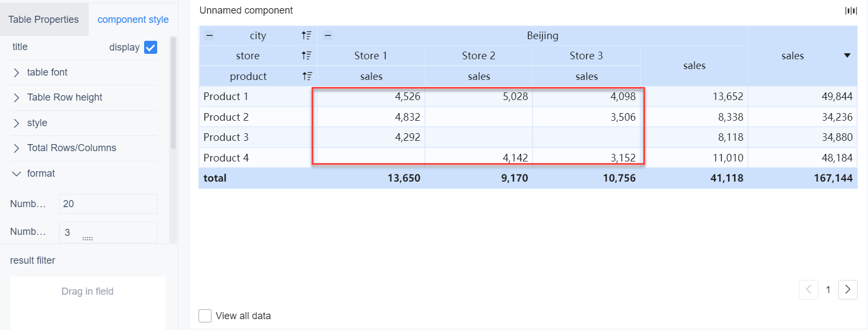Expand the Table Row height section

[84, 97]
